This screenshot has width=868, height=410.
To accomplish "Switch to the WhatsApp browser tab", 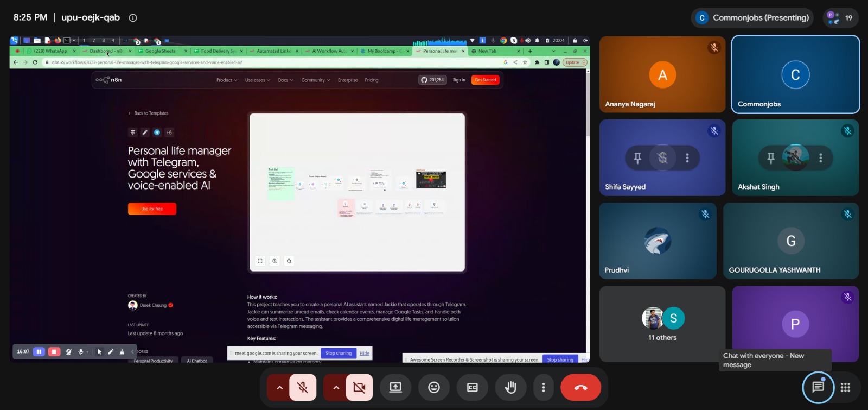I will [x=51, y=51].
